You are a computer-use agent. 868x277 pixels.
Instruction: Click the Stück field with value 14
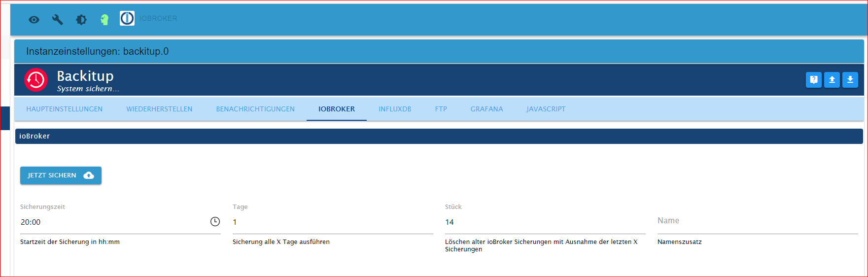[x=545, y=222]
